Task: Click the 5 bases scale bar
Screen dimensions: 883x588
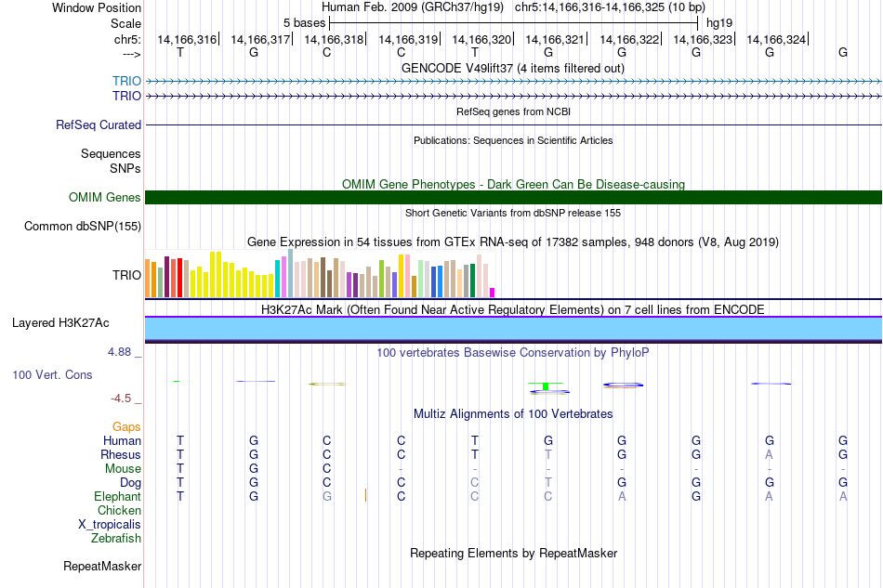Action: point(513,23)
